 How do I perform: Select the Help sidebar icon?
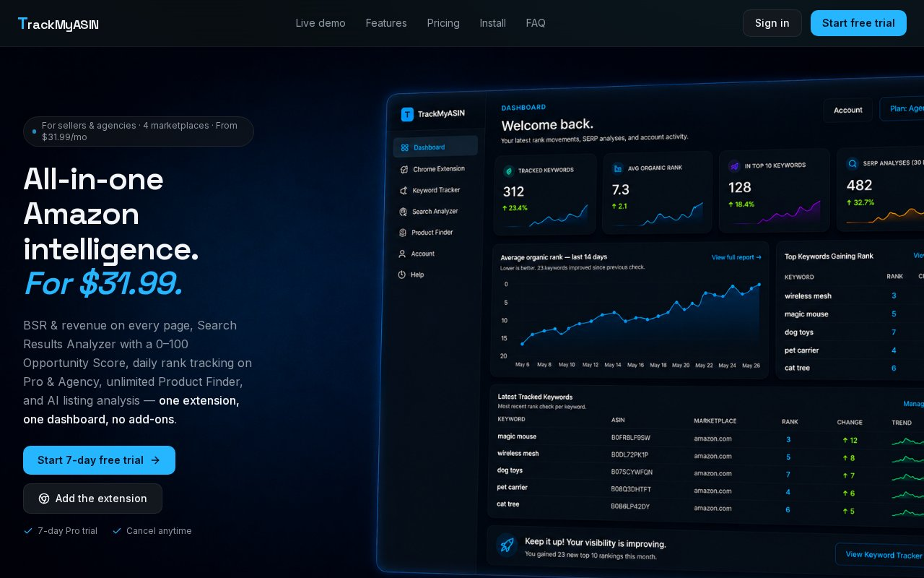[401, 275]
